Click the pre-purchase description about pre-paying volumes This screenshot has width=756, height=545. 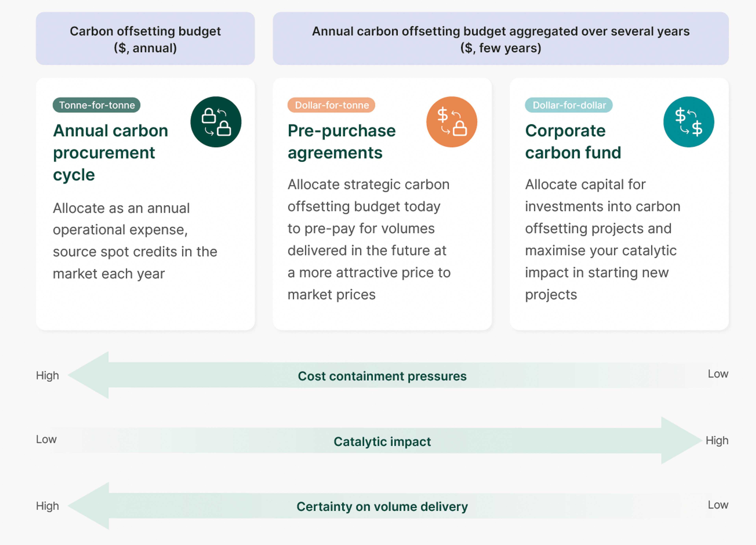pyautogui.click(x=369, y=239)
